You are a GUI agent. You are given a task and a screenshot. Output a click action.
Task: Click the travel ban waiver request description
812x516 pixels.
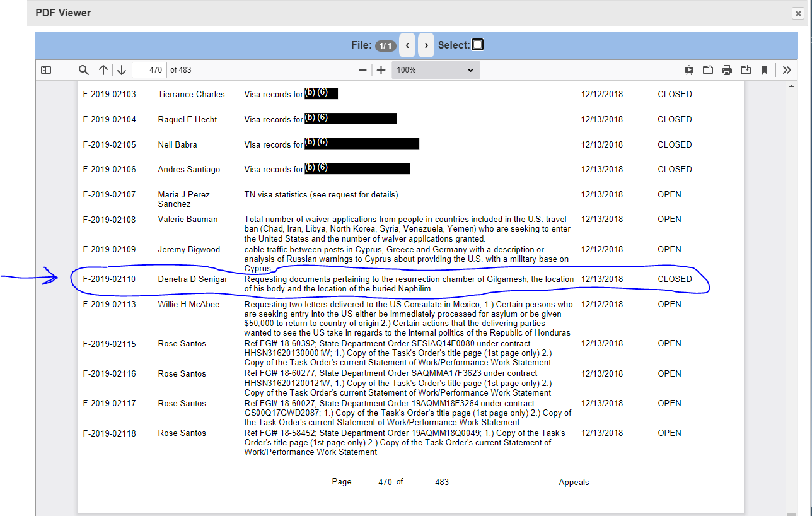coord(407,230)
